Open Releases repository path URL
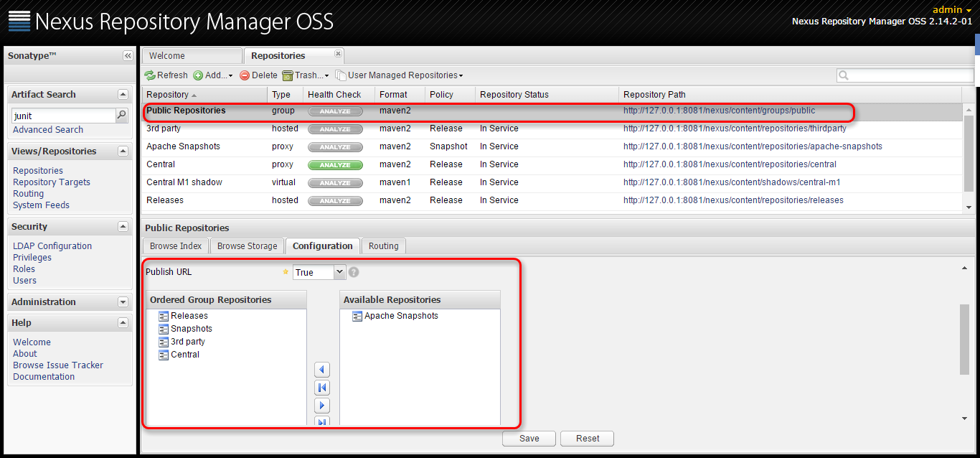This screenshot has height=458, width=980. click(733, 200)
